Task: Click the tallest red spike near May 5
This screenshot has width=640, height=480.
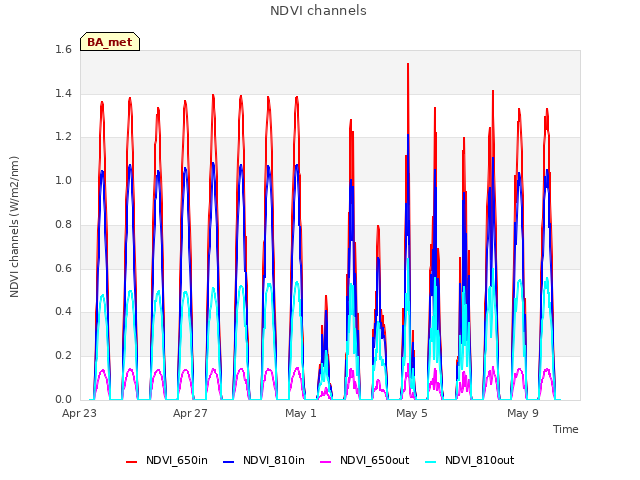Action: pyautogui.click(x=408, y=98)
